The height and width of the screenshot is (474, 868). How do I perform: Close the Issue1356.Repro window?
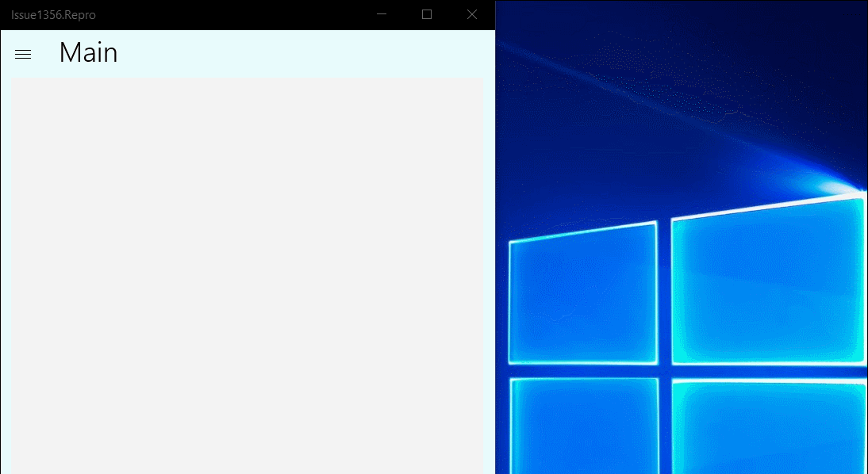(472, 14)
